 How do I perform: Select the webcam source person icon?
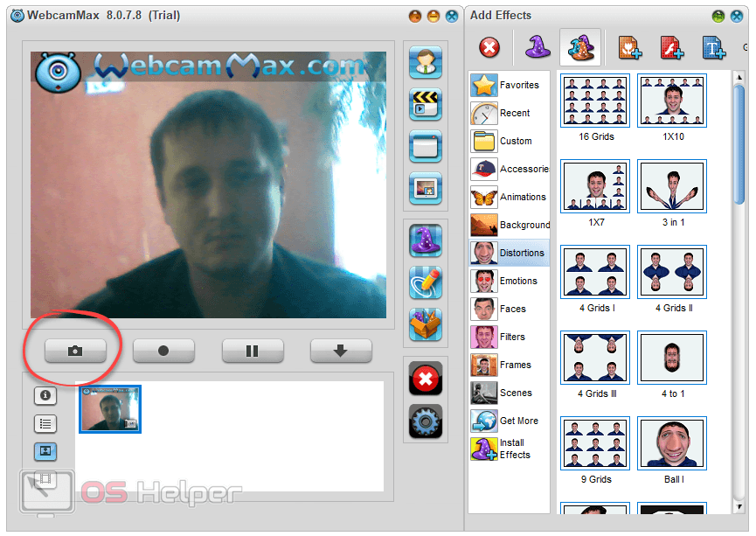(426, 63)
